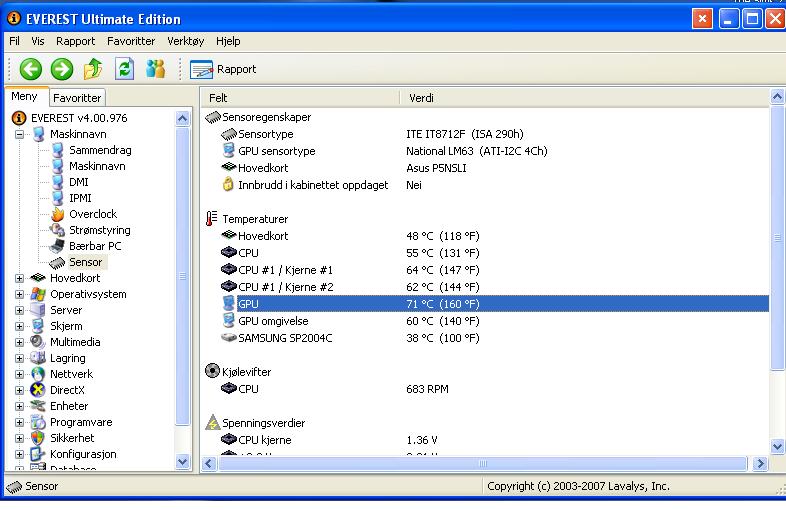The height and width of the screenshot is (510, 786).
Task: Click the up-level arrow toolbar icon
Action: click(93, 69)
